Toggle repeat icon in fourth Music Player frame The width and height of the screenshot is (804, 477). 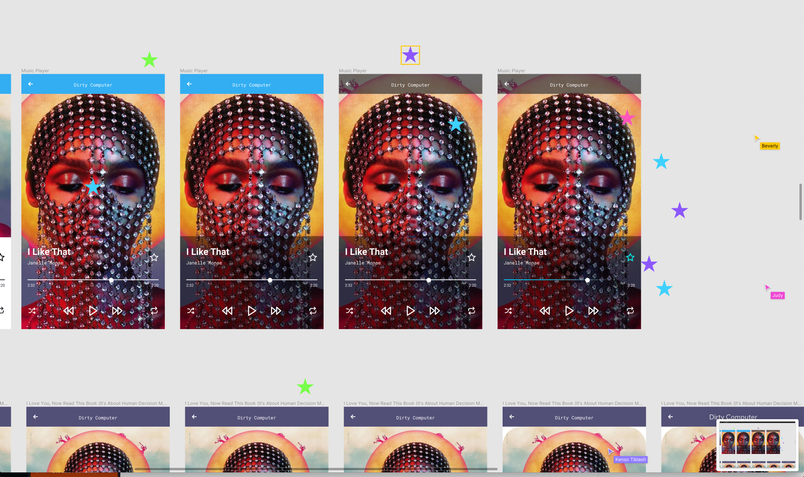point(630,311)
